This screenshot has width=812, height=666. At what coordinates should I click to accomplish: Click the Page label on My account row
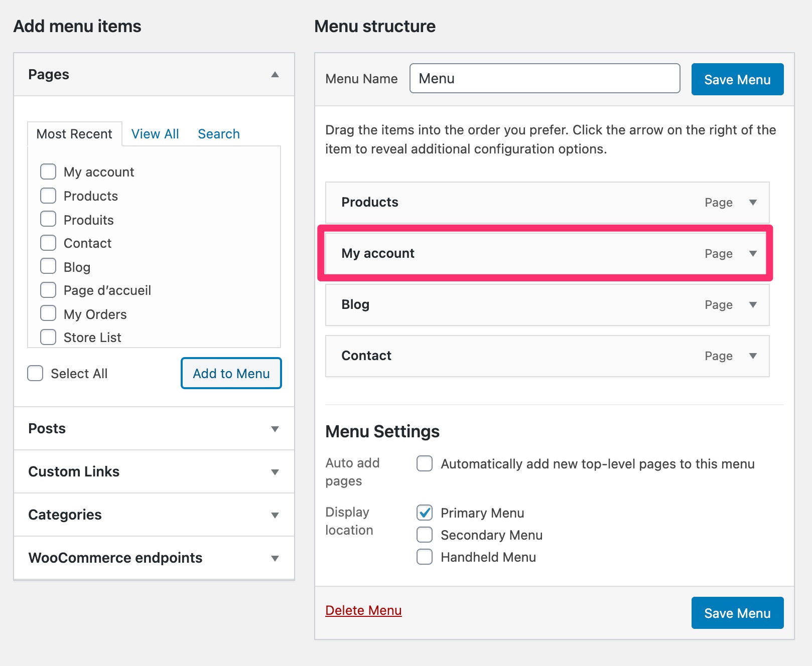[719, 254]
